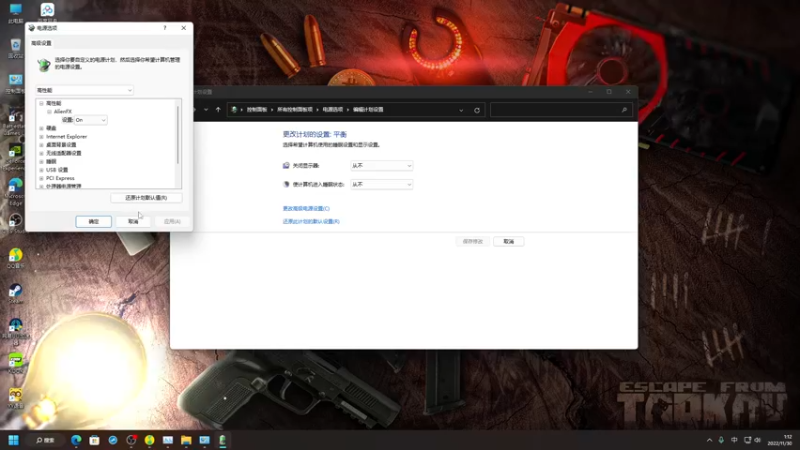800x450 pixels.
Task: Confirm with the OK button in power dialog
Action: [93, 221]
